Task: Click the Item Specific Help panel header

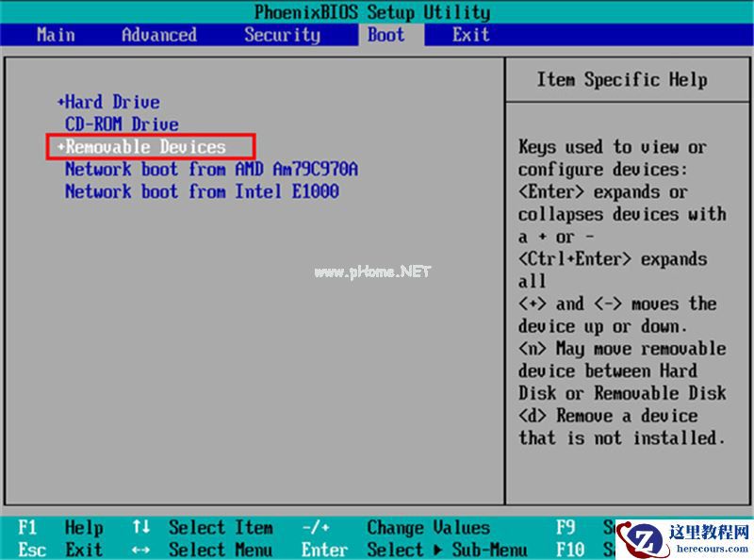Action: click(624, 79)
